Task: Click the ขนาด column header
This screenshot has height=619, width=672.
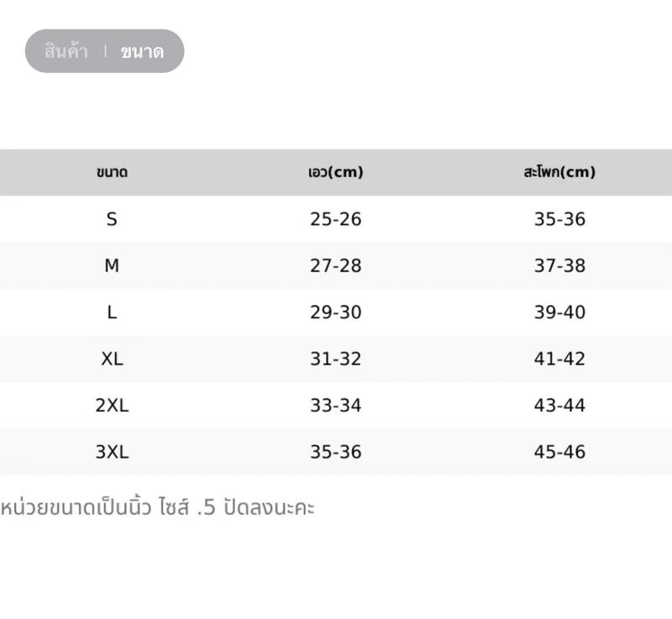Action: click(112, 172)
